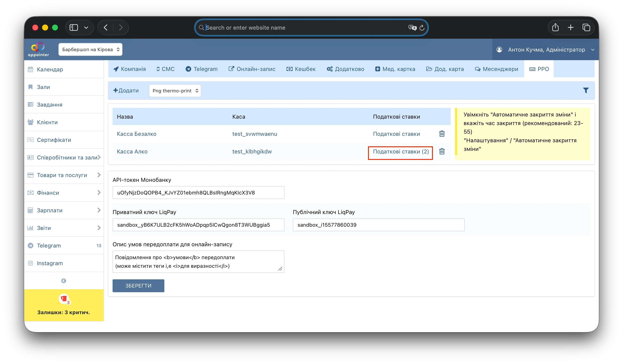Expand Зарплати section
Image resolution: width=623 pixels, height=364 pixels.
click(64, 210)
